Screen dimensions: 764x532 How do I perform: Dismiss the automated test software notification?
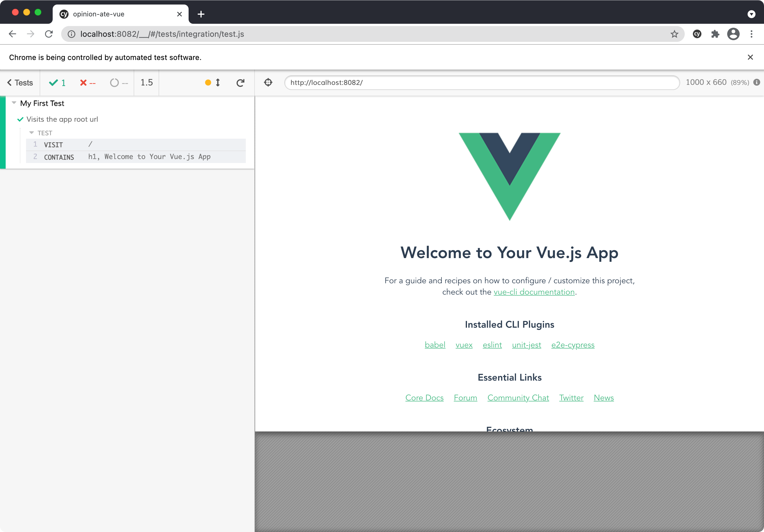tap(750, 57)
